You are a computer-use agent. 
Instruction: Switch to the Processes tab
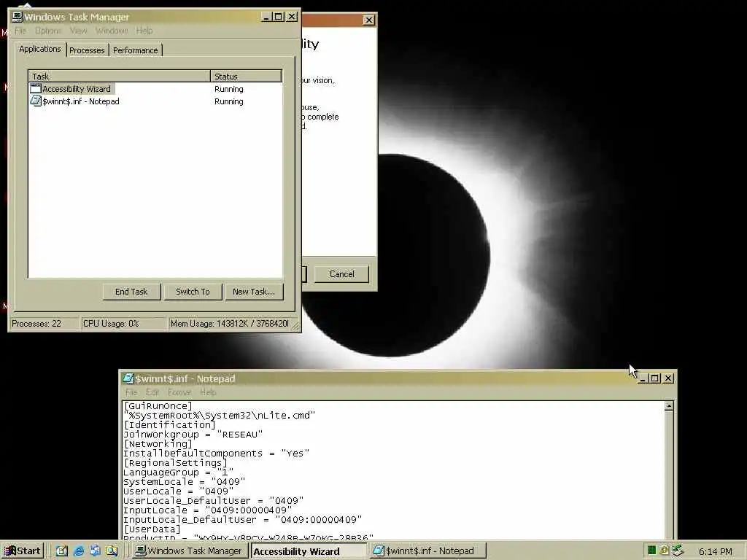(87, 50)
